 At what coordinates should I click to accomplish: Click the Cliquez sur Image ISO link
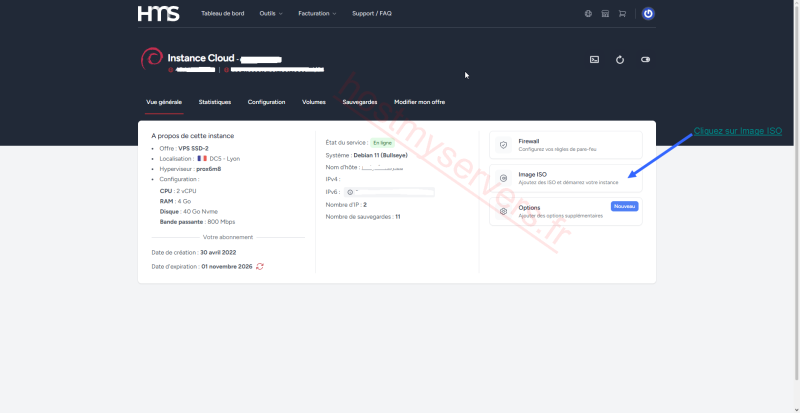(x=738, y=131)
